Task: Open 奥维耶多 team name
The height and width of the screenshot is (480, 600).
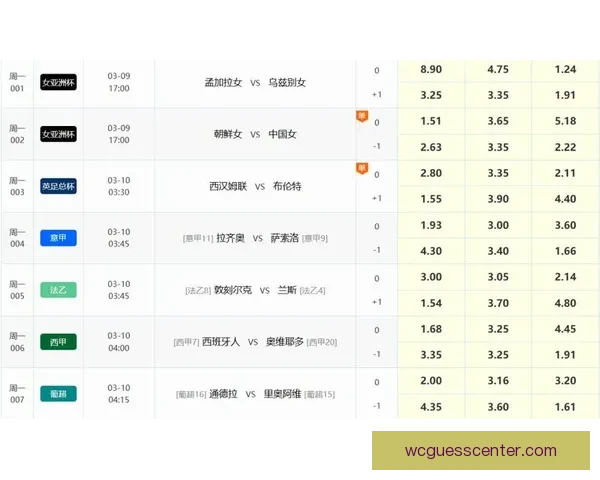Action: coord(285,342)
